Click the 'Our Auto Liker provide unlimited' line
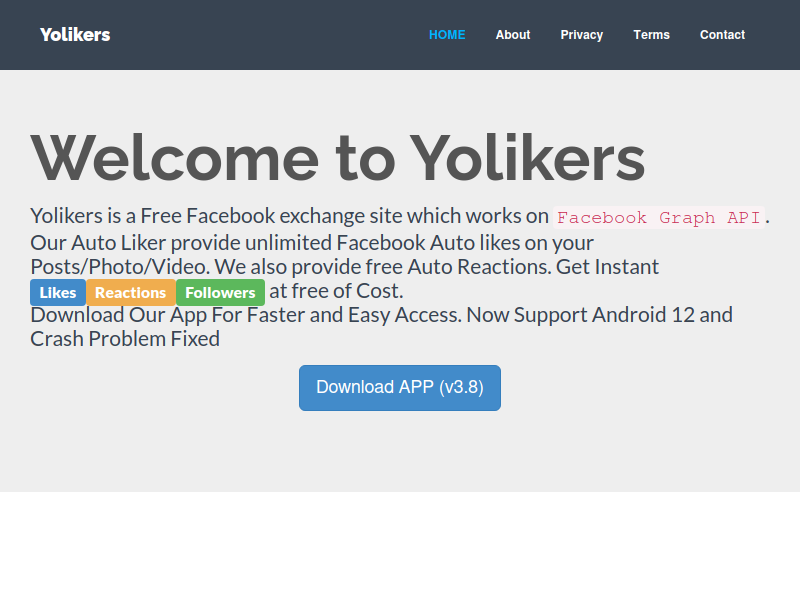Viewport: 800px width, 600px height. coord(312,243)
